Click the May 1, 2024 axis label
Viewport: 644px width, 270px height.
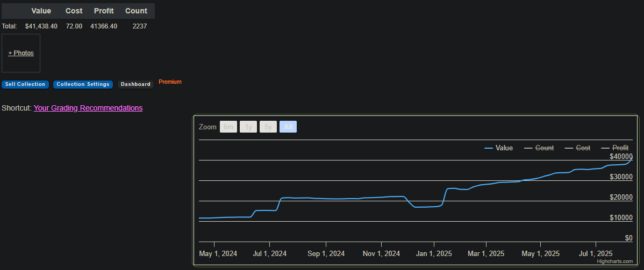point(218,253)
